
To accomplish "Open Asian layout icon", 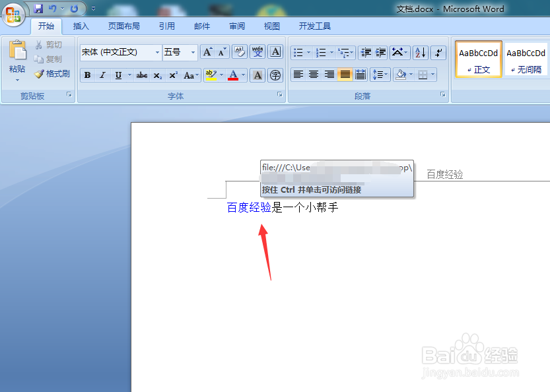I will 399,53.
